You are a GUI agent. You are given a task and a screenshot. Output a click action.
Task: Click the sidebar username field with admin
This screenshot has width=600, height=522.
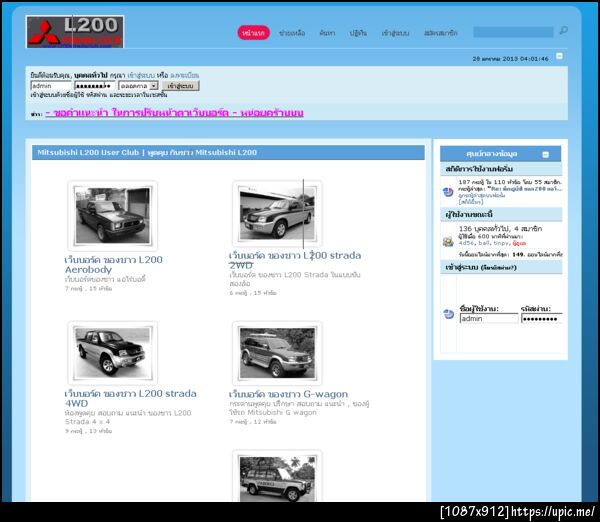pyautogui.click(x=489, y=318)
